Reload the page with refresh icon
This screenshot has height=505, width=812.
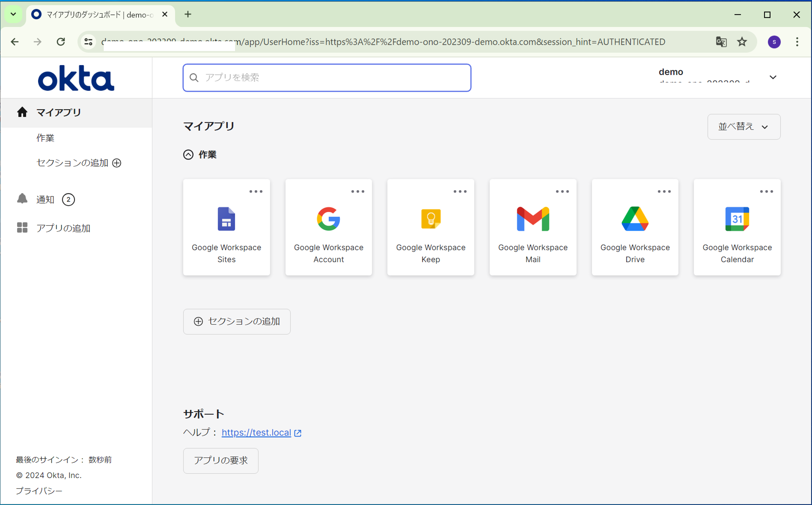point(61,42)
